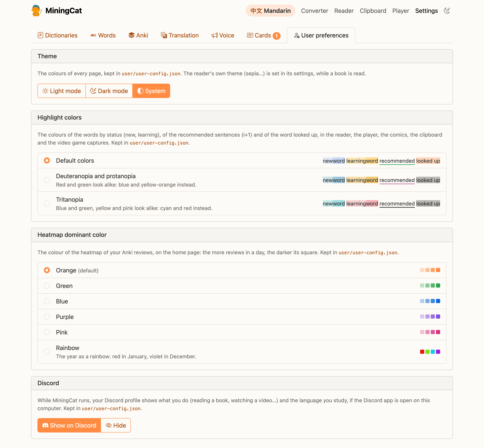This screenshot has width=484, height=448.
Task: Open the Reader page
Action: pos(344,11)
